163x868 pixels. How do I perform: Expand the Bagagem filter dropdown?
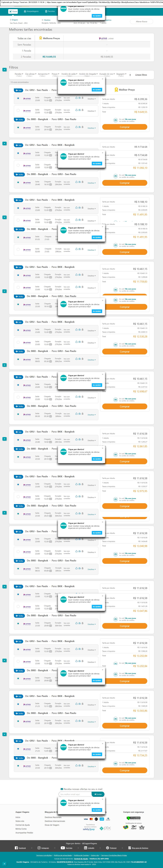click(121, 74)
